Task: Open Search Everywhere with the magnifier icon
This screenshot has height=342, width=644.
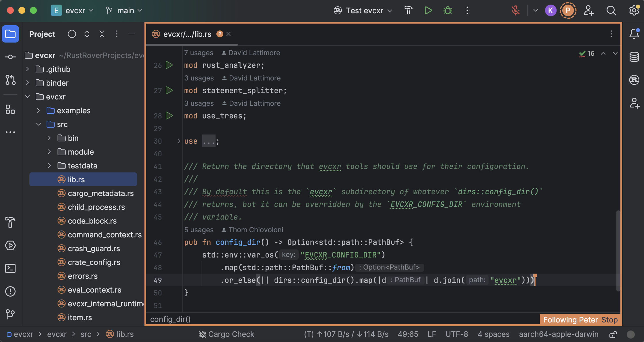Action: pyautogui.click(x=611, y=10)
